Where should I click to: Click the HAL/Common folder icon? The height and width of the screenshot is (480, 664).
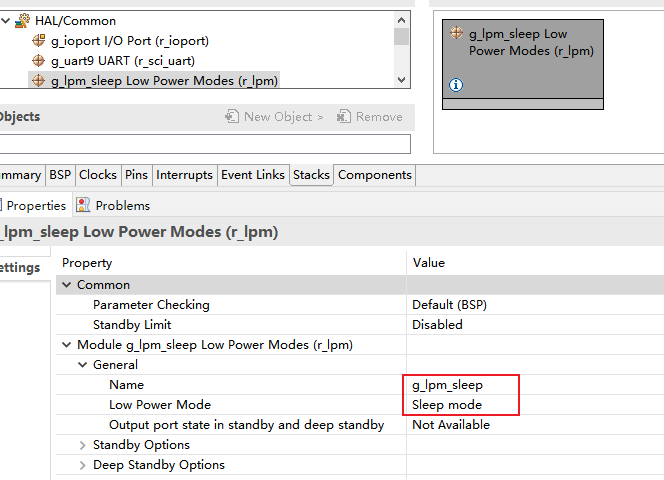[x=23, y=20]
